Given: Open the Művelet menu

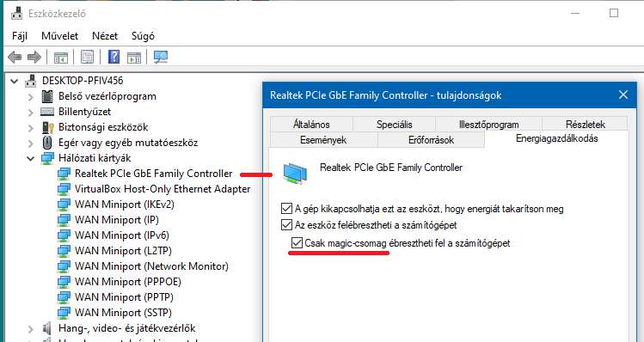Looking at the screenshot, I should point(59,36).
